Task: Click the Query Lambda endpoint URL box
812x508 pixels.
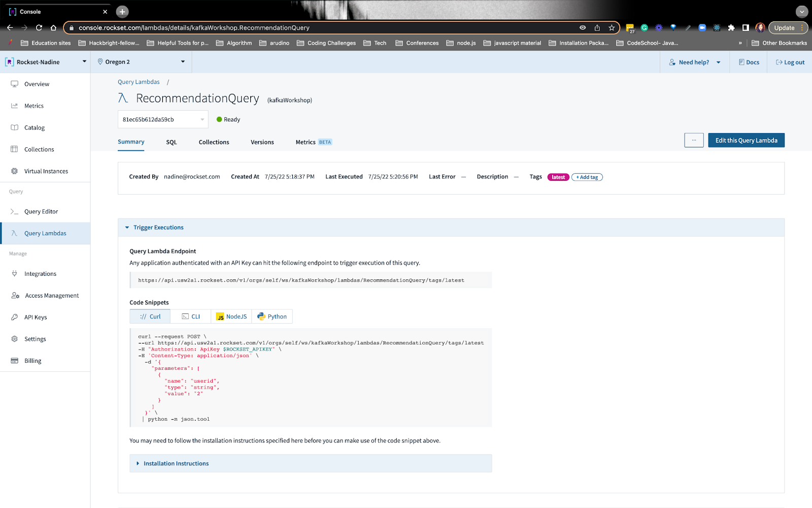Action: [x=311, y=280]
